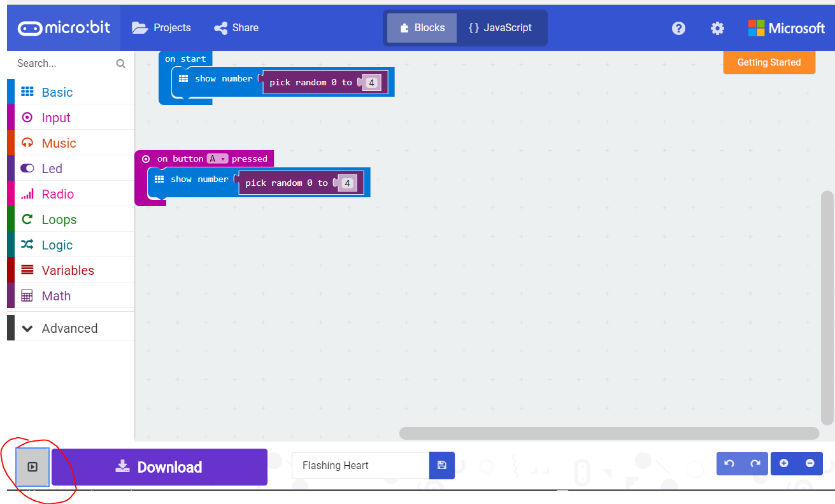This screenshot has height=504, width=835.
Task: Click the Download button
Action: click(159, 466)
